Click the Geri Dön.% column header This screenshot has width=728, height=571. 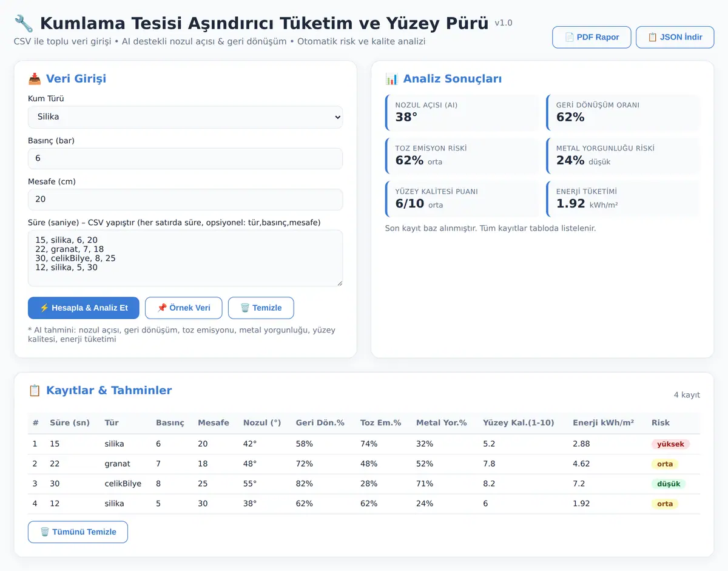click(320, 423)
